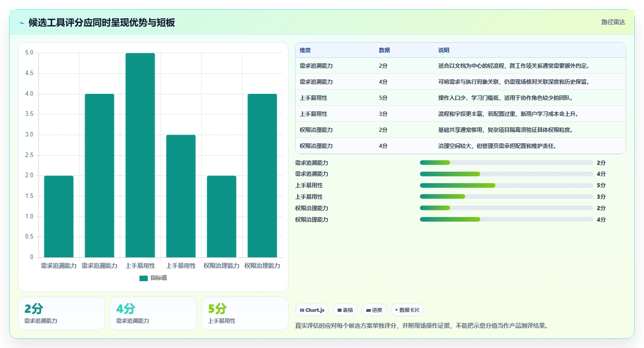Click the 权限治理能力 chart bar reaching 2.0
This screenshot has width=644, height=348.
tap(222, 217)
